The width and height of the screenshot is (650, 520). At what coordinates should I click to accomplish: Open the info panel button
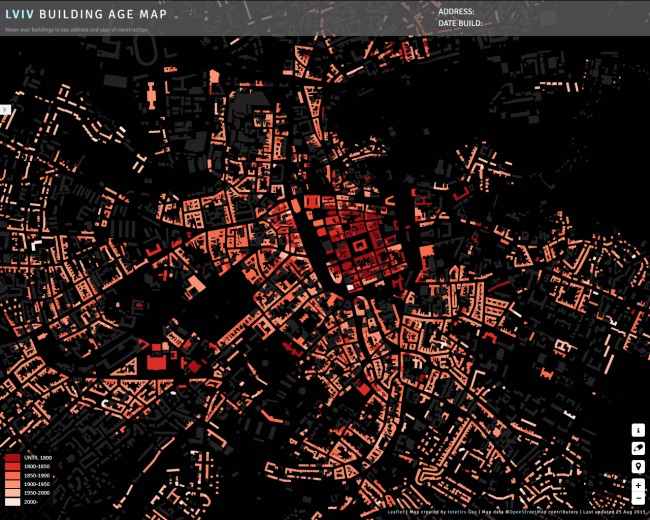click(x=638, y=430)
